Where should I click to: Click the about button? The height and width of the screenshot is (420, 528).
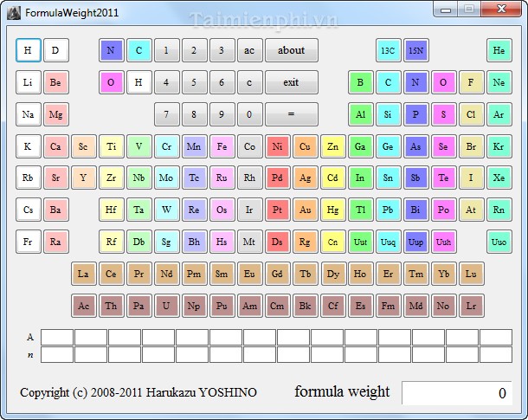(x=292, y=50)
